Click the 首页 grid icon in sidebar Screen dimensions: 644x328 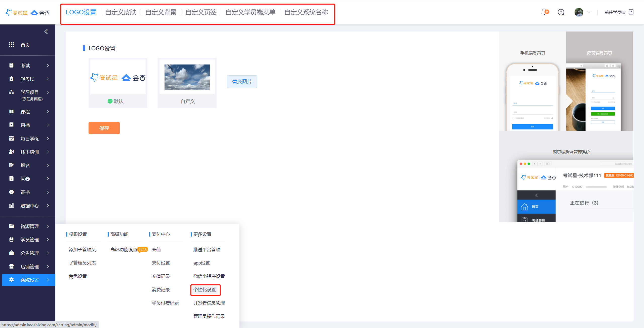(x=12, y=45)
